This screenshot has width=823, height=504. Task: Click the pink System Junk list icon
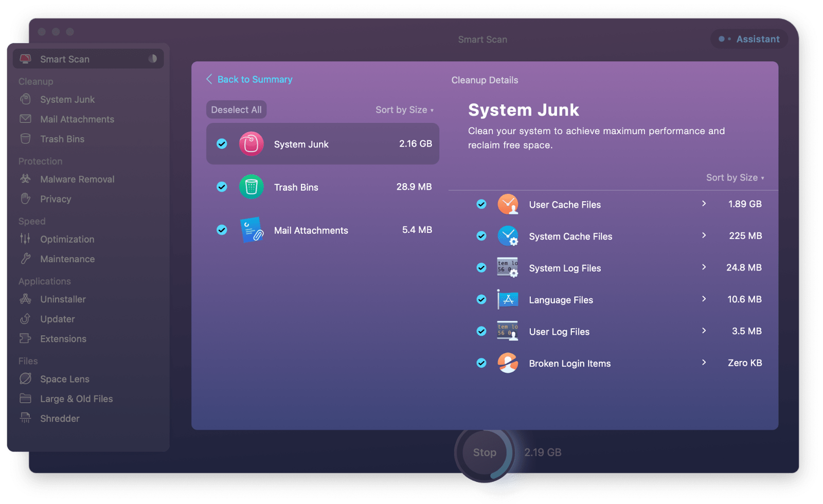pyautogui.click(x=251, y=144)
